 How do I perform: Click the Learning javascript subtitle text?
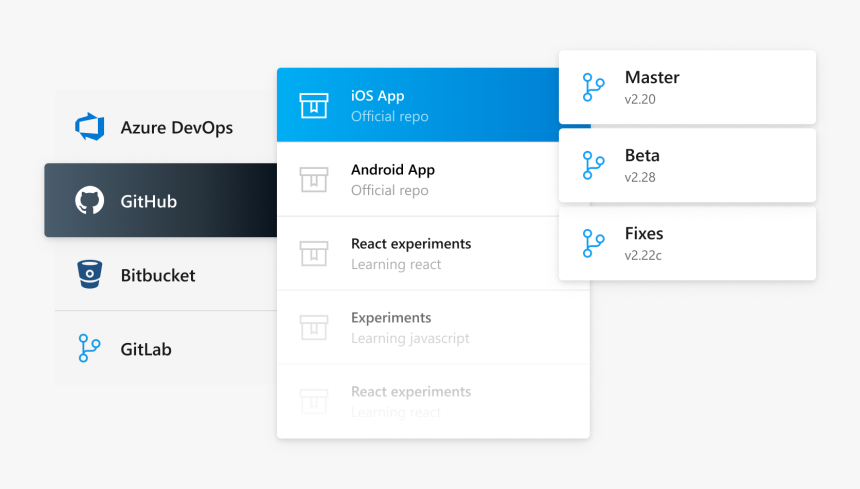pos(410,338)
